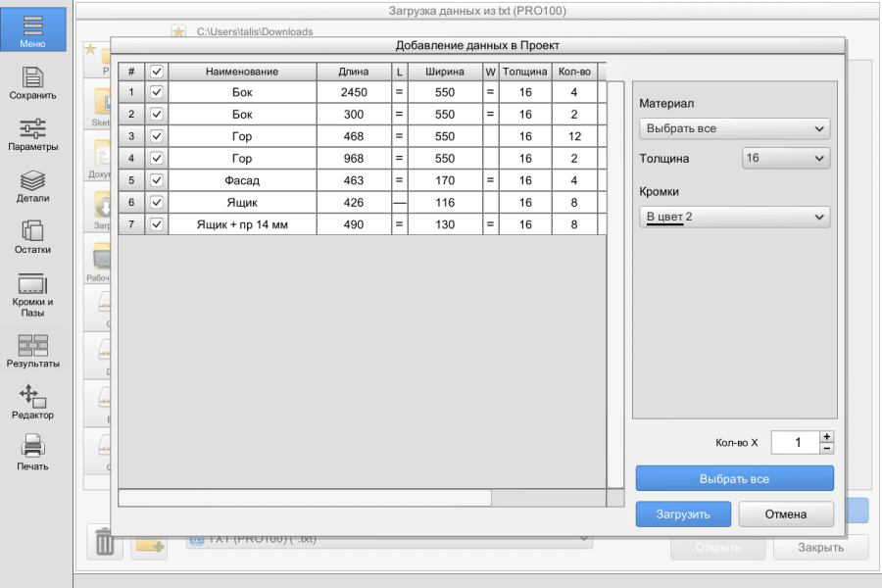Open the Редактор tool

tap(32, 403)
